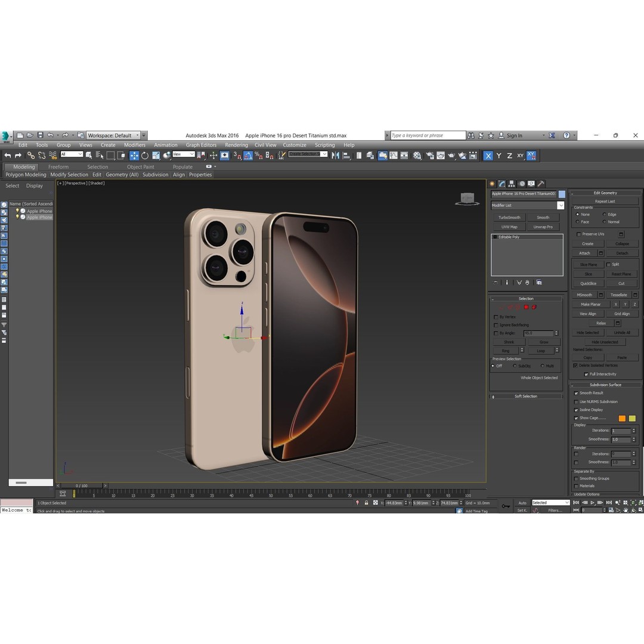Toggle the Percent Snap icon
This screenshot has width=644, height=644.
(x=259, y=156)
